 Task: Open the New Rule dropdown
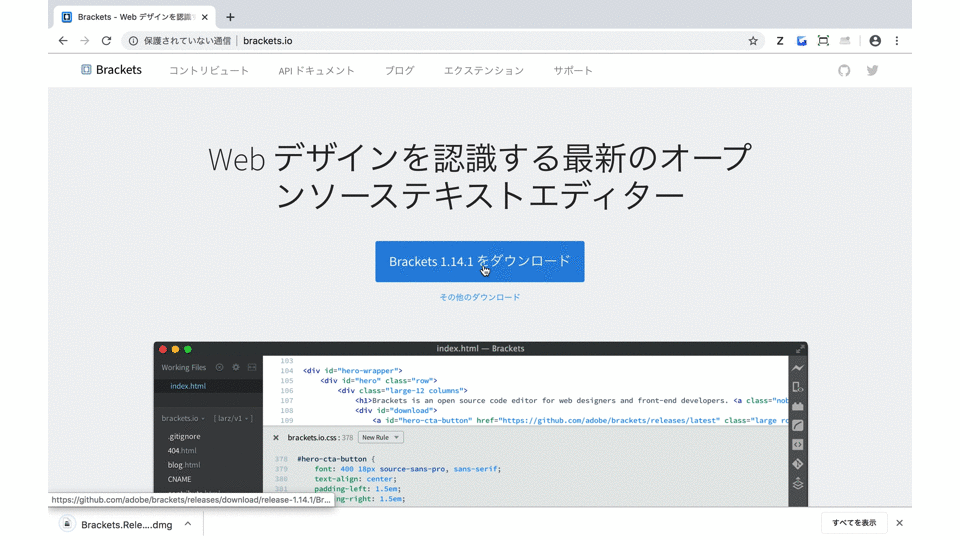(x=380, y=437)
